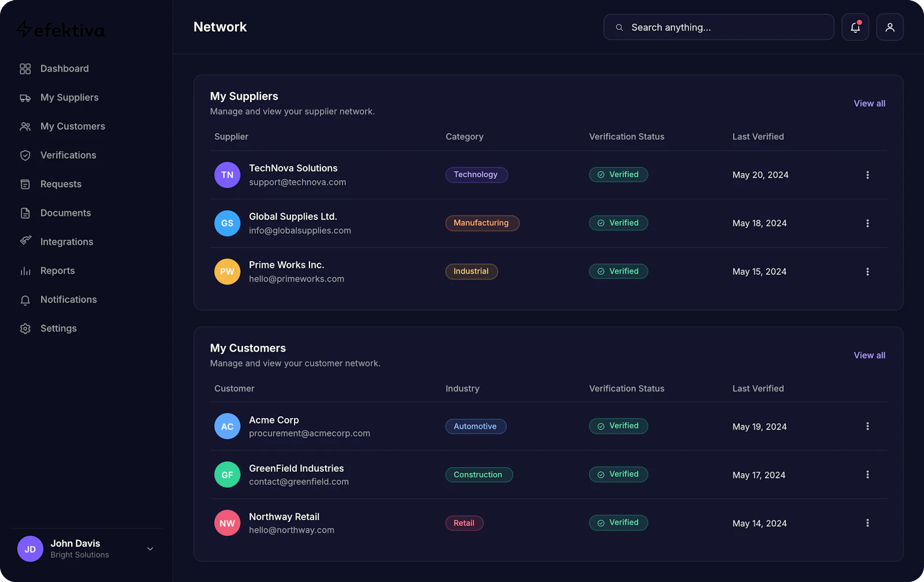Open more options for GreenField Industries

tap(867, 475)
